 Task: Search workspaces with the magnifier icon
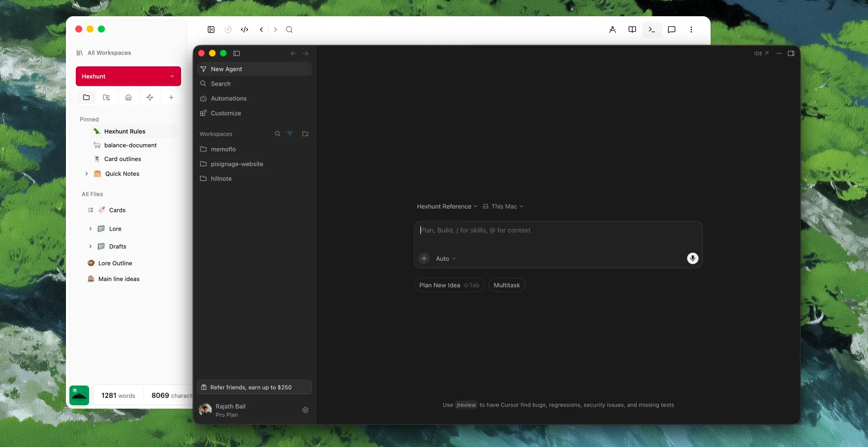click(278, 134)
